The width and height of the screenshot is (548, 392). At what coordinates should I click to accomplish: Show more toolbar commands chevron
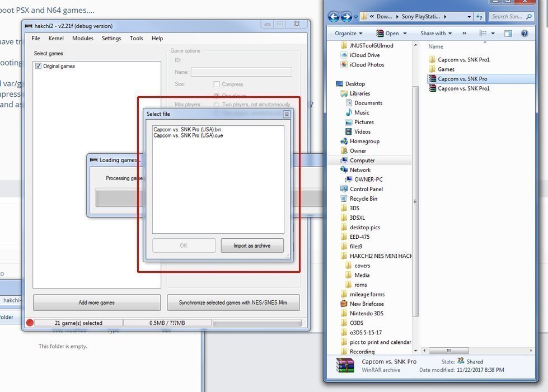point(464,34)
